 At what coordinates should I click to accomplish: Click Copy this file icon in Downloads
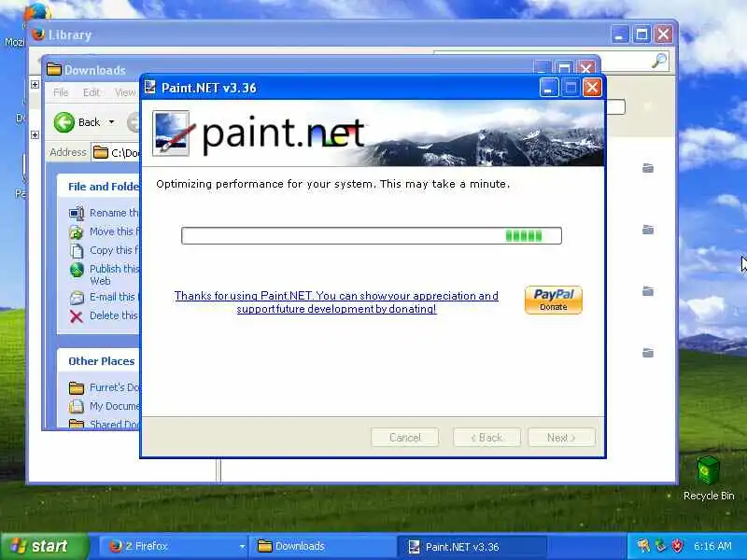tap(77, 250)
